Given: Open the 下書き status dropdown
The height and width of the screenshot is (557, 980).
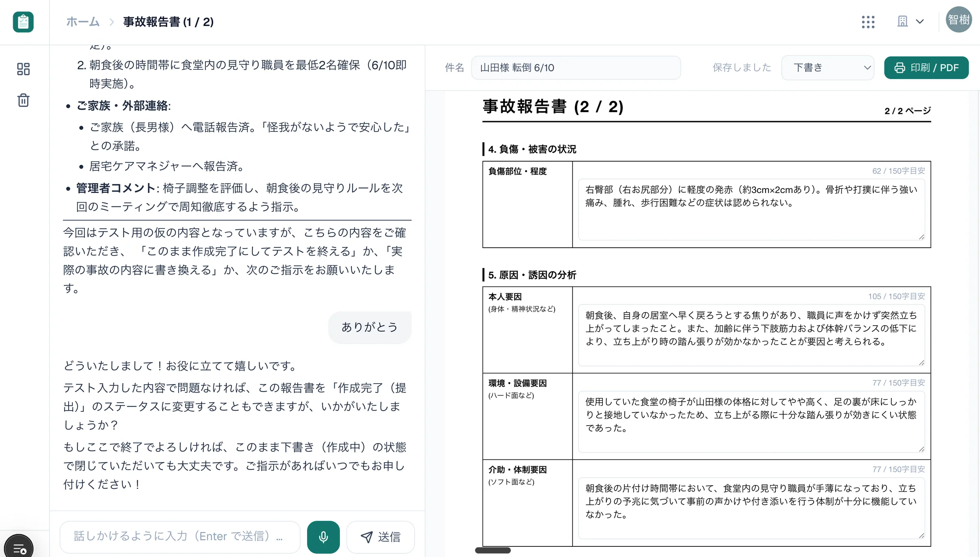Looking at the screenshot, I should point(828,68).
